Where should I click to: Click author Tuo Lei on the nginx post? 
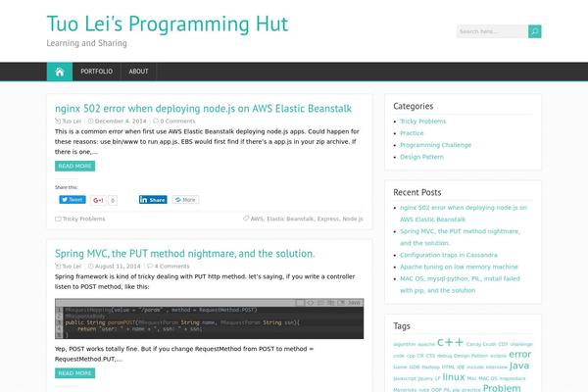72,122
